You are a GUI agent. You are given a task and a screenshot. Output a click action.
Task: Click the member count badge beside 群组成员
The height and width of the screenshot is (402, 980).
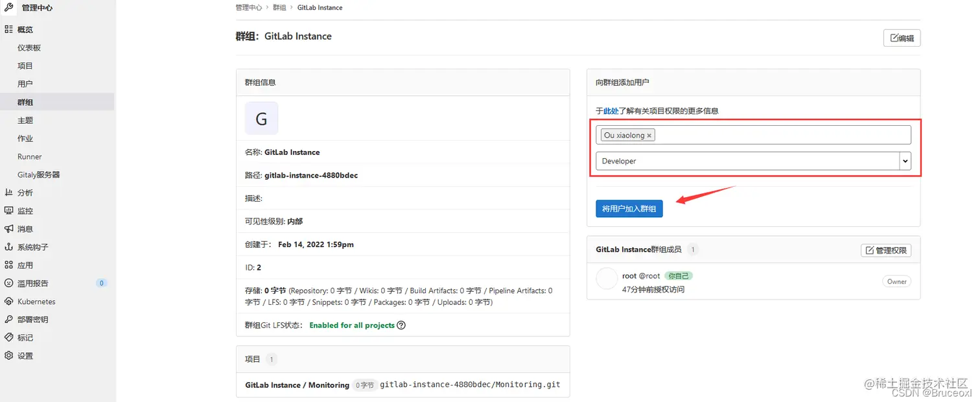coord(693,250)
